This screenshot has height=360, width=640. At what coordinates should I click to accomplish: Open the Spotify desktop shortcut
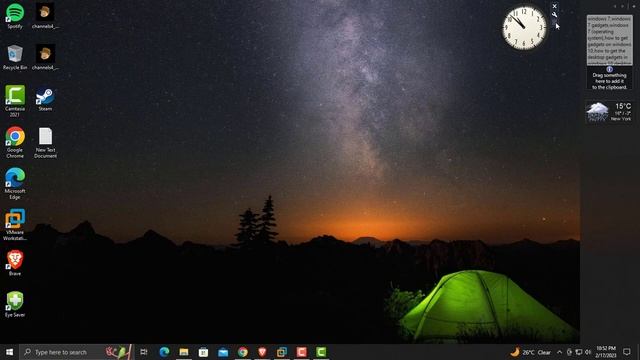(15, 16)
